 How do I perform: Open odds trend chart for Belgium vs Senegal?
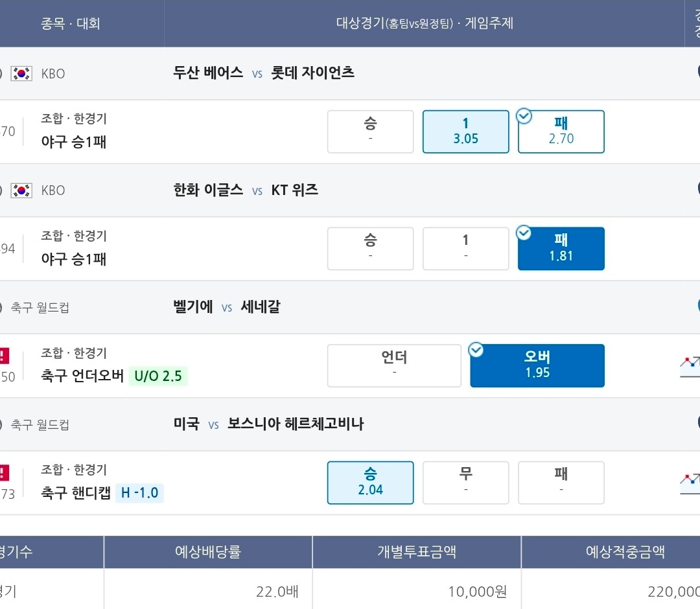pos(690,367)
